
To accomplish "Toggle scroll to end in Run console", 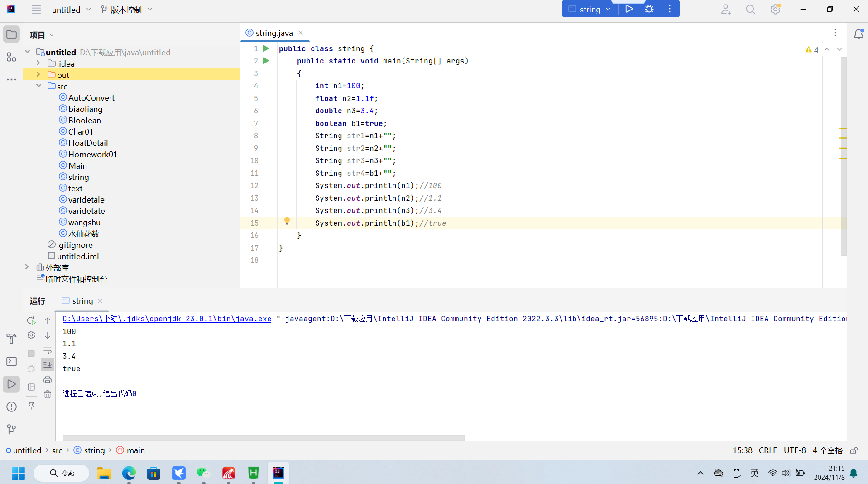I will (48, 365).
